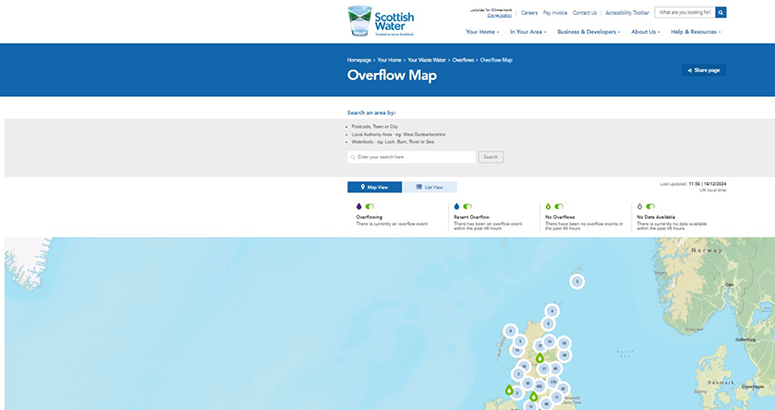Toggle the Overflowing filter switch
The width and height of the screenshot is (775, 410).
370,206
